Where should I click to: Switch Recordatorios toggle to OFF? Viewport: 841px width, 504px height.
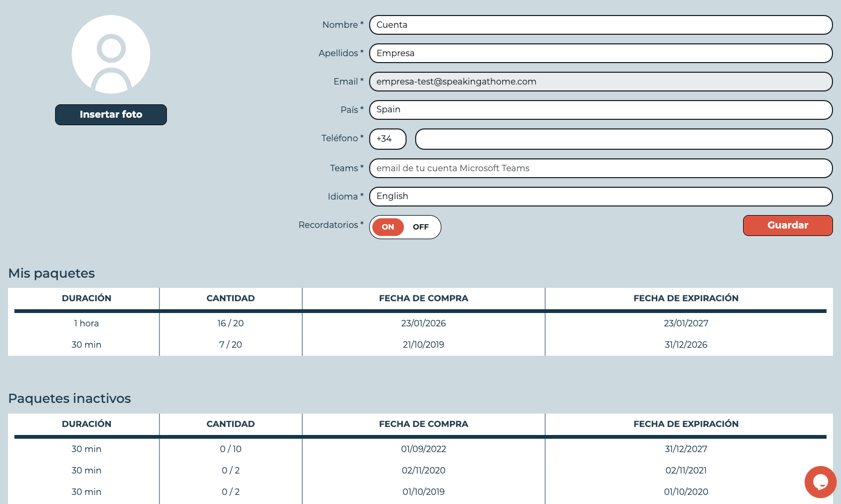coord(420,227)
